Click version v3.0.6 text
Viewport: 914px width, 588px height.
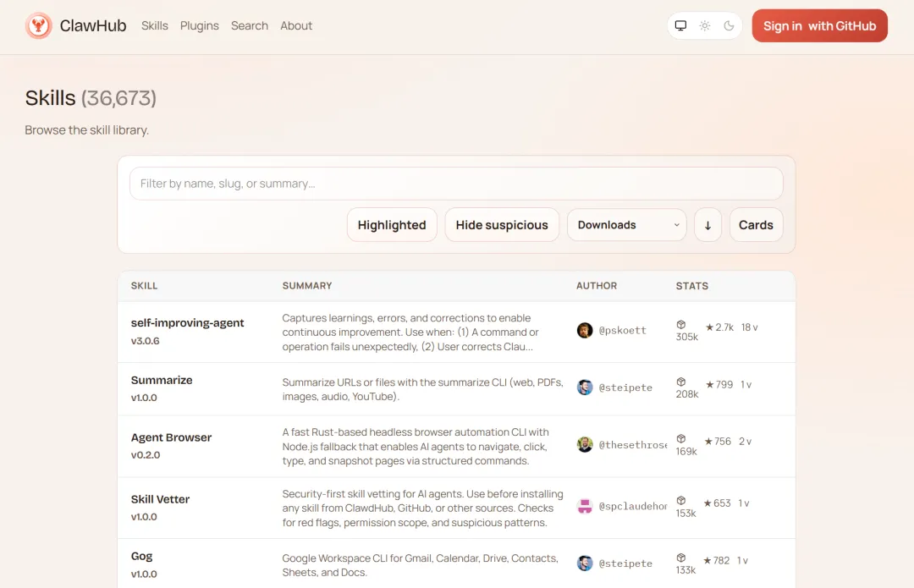146,341
